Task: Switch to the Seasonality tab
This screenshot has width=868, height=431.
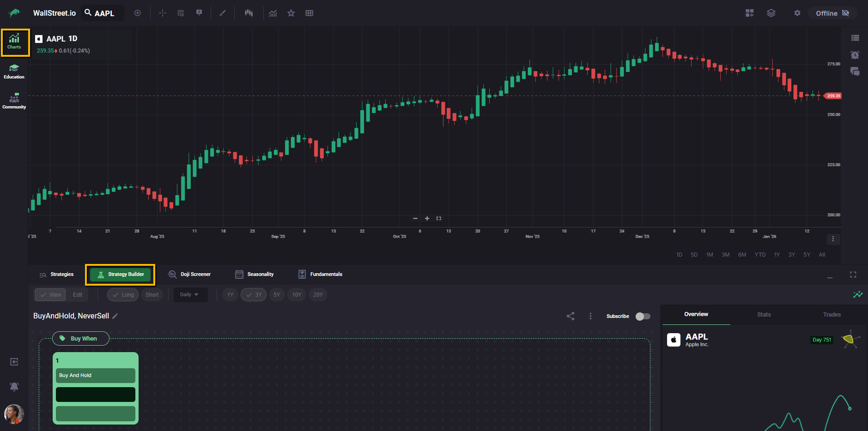Action: click(255, 275)
